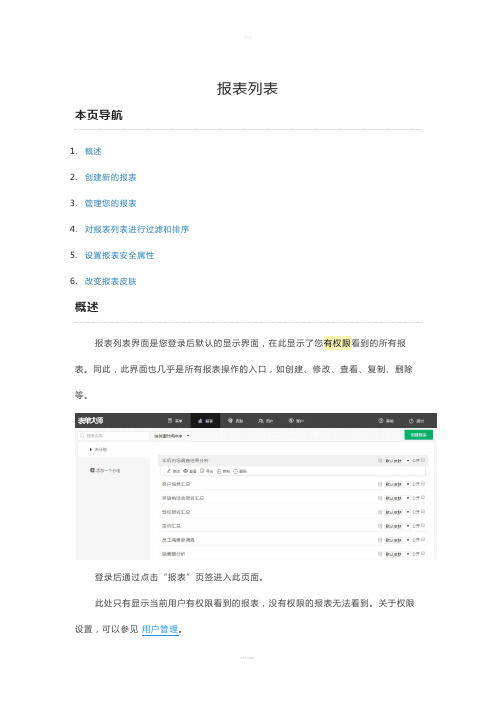Viewport: 496px width, 702px height.
Task: Open 对报表列表进行过滤和排序 link
Action: 137,229
